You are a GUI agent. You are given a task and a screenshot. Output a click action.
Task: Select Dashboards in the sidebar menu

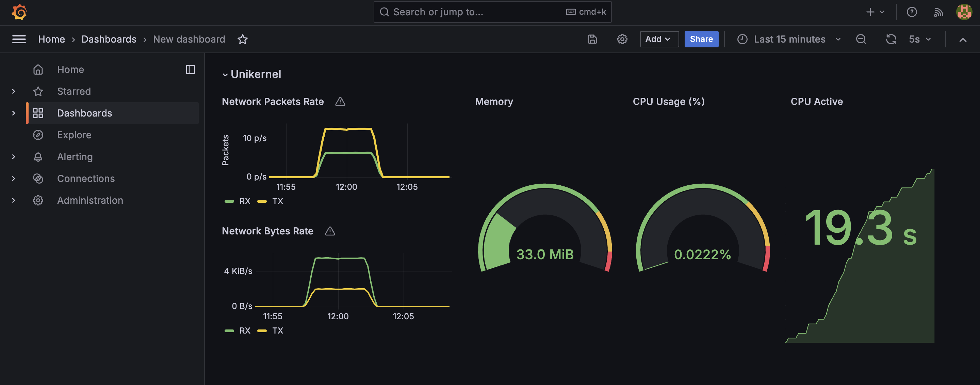(x=84, y=113)
